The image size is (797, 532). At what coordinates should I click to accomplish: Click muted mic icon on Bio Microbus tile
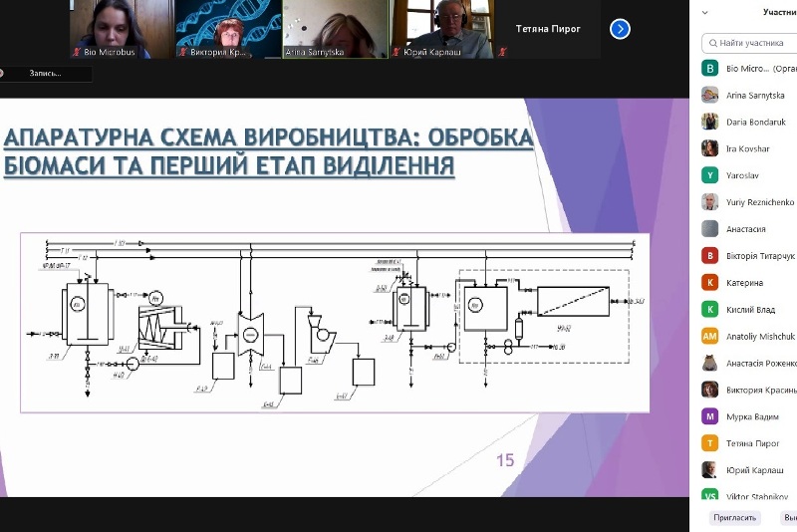(77, 52)
